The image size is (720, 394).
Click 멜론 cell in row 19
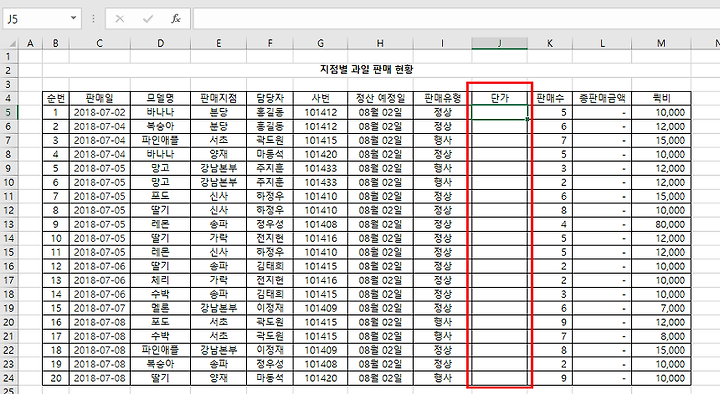click(x=160, y=308)
